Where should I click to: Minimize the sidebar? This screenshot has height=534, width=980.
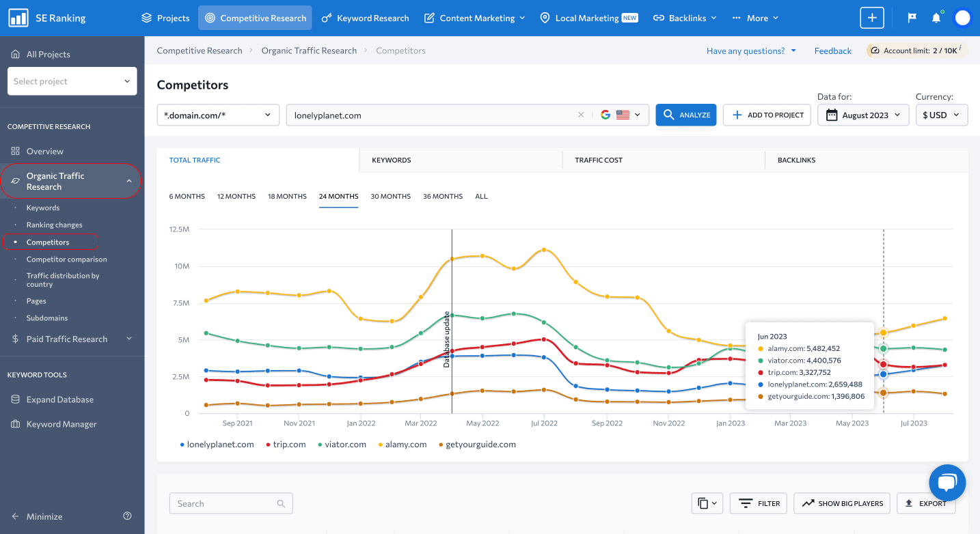(x=37, y=516)
